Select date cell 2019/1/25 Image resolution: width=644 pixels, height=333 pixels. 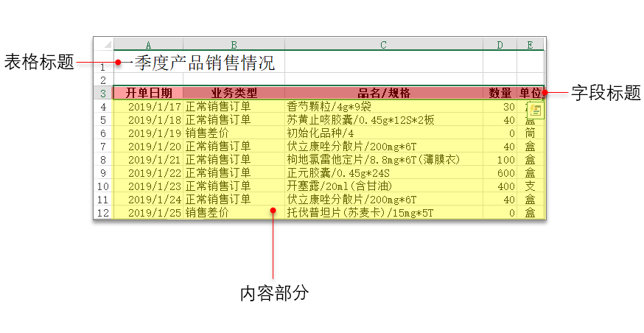(x=148, y=212)
